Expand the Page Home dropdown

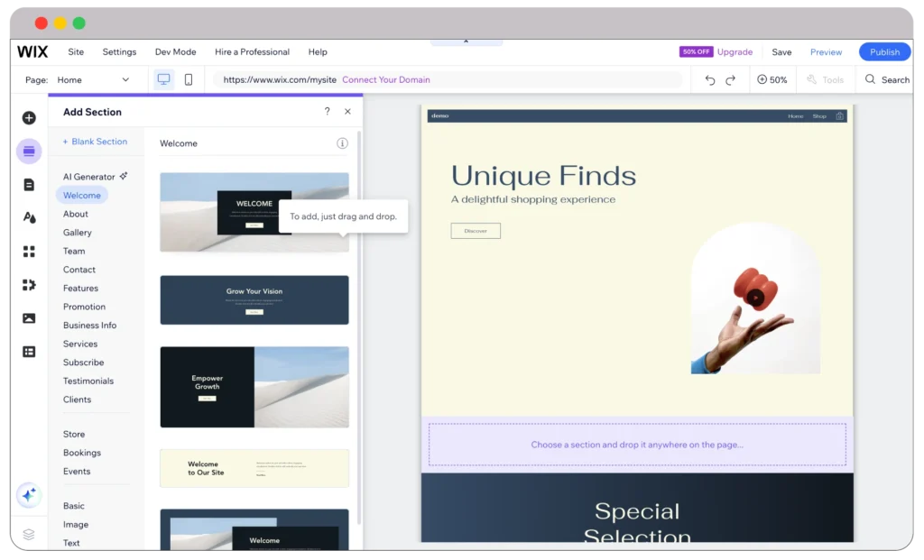point(125,80)
